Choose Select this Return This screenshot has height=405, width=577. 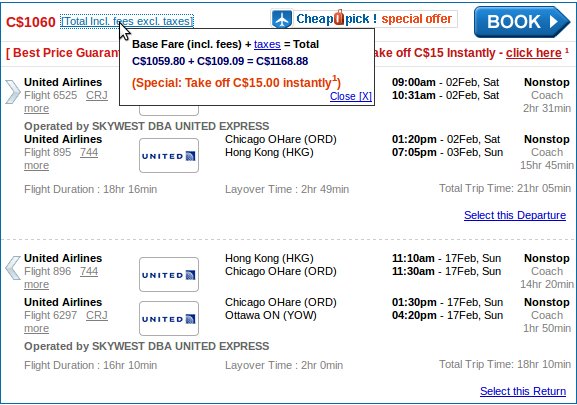[523, 391]
